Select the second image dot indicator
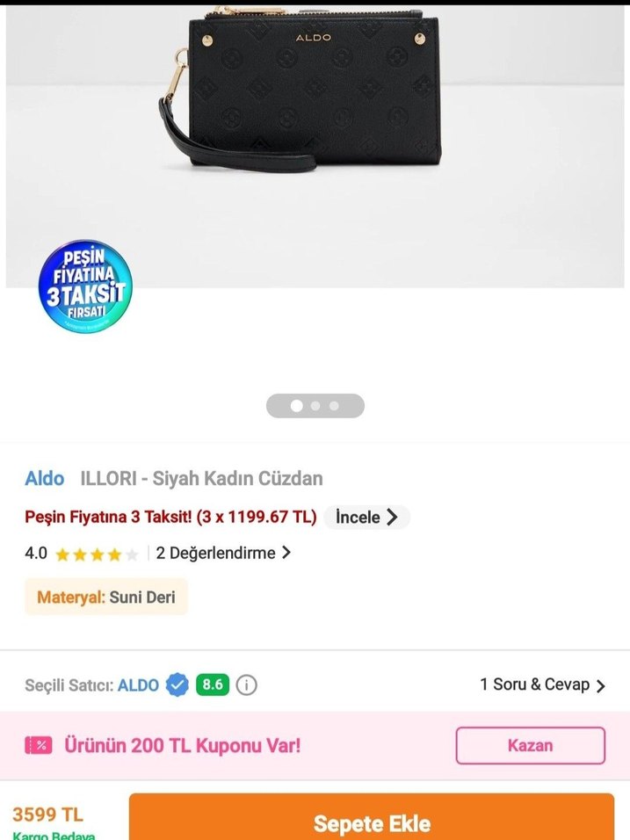The height and width of the screenshot is (840, 630). 315,406
